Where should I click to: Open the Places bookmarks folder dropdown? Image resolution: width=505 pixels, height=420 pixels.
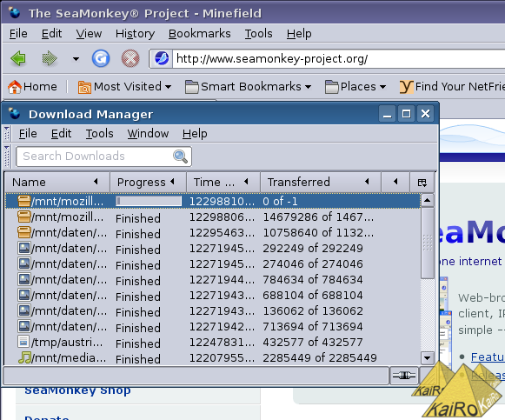pyautogui.click(x=355, y=87)
